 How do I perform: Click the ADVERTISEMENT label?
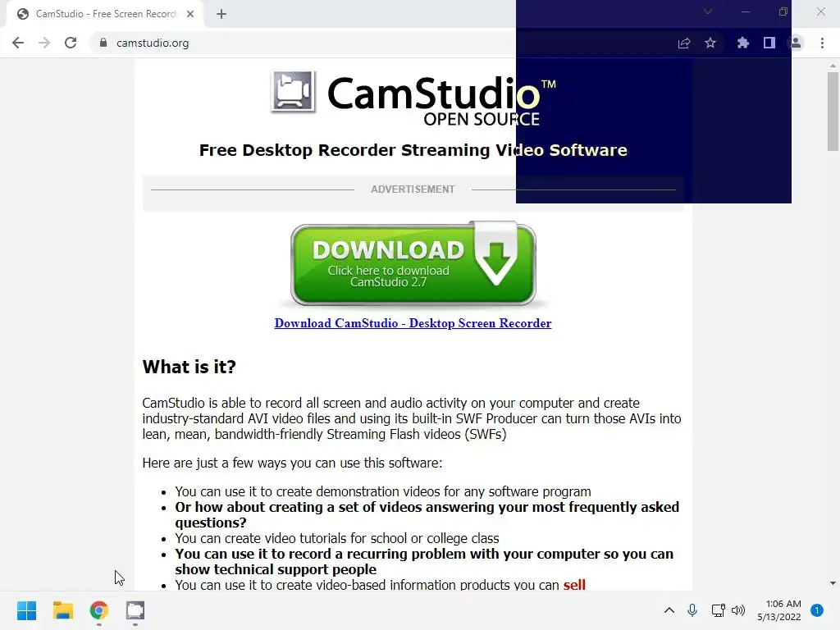(x=413, y=189)
